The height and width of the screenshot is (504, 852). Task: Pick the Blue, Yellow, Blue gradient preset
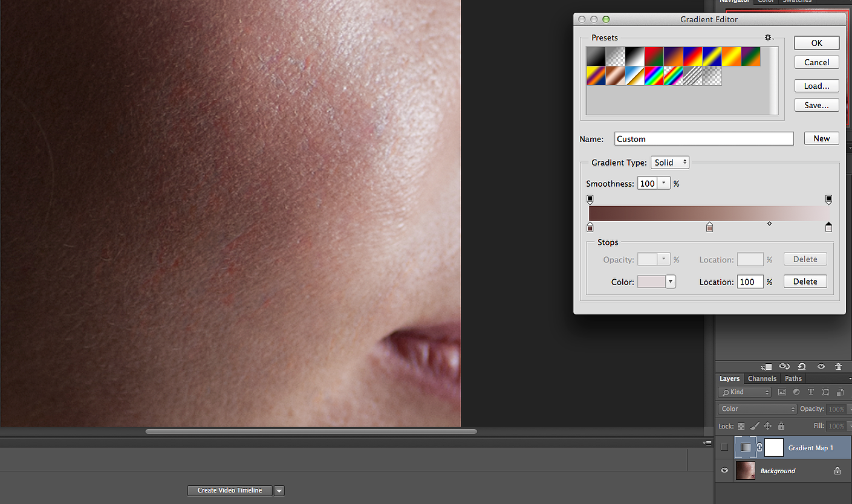coord(712,56)
